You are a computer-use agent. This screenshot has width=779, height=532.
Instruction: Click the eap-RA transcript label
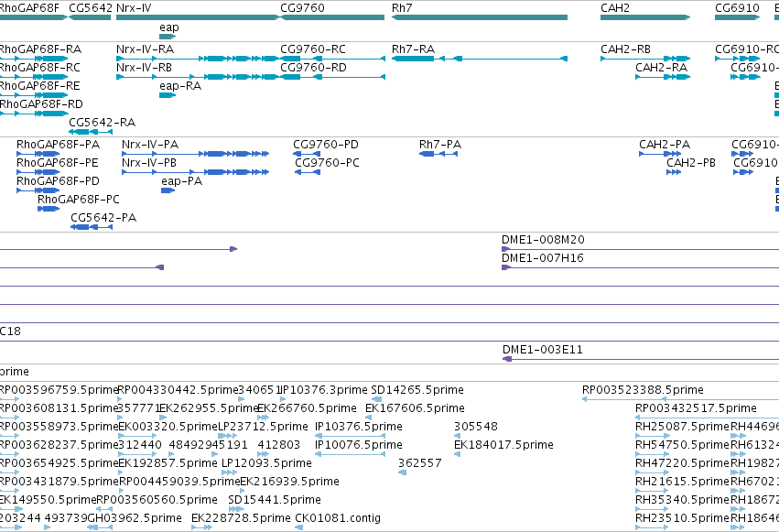[x=180, y=86]
